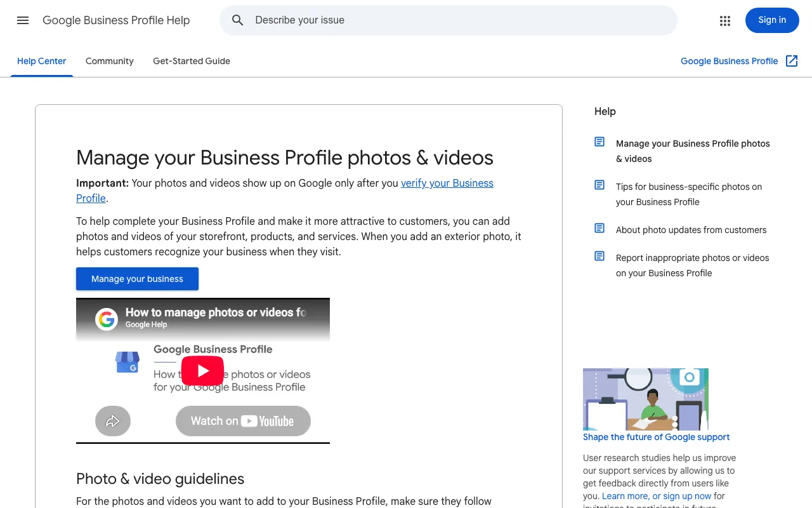
Task: Click the external link icon beside Google Business Profile
Action: click(x=792, y=61)
